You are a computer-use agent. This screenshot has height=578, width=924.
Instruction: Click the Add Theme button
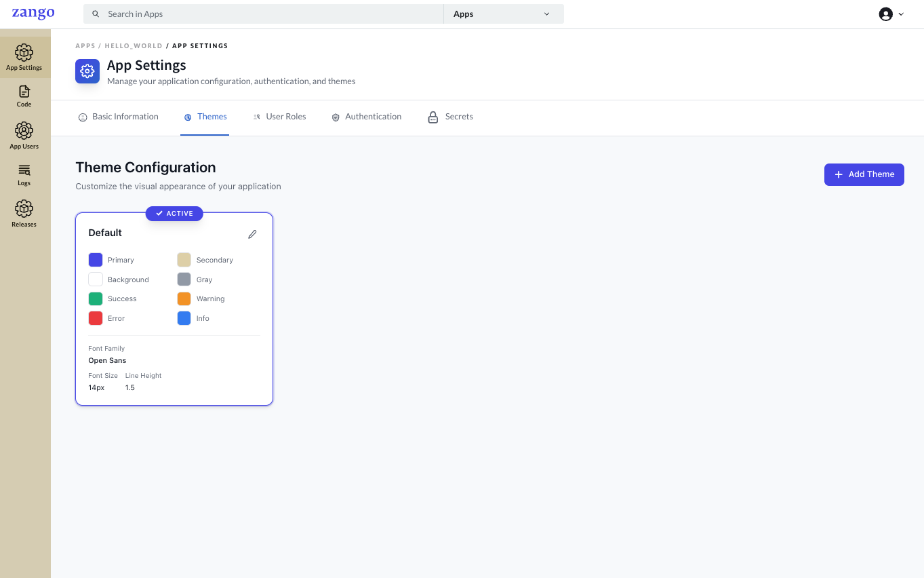click(x=864, y=174)
